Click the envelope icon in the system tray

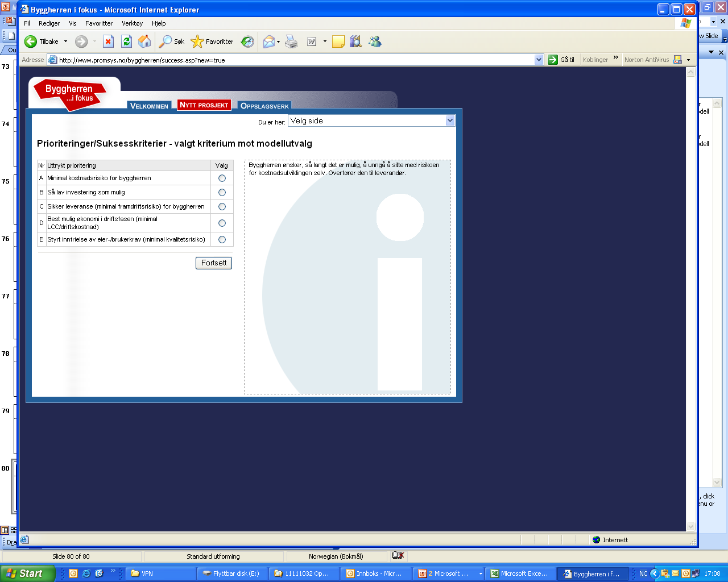pyautogui.click(x=675, y=573)
